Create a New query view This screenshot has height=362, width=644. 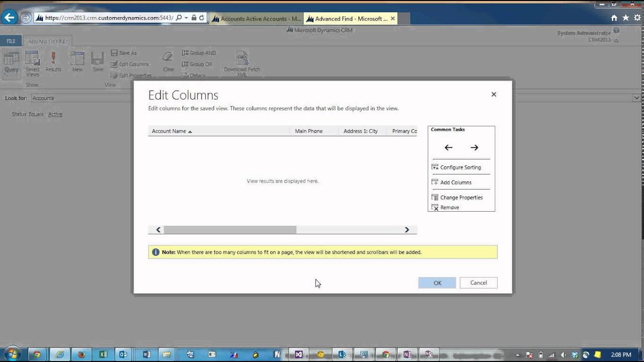(77, 62)
